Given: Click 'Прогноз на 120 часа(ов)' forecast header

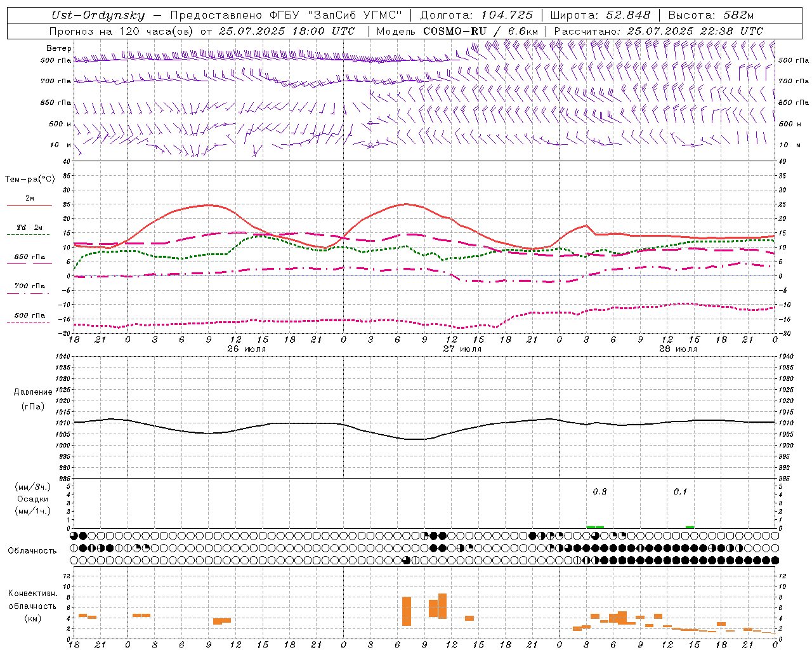Looking at the screenshot, I should tap(122, 31).
